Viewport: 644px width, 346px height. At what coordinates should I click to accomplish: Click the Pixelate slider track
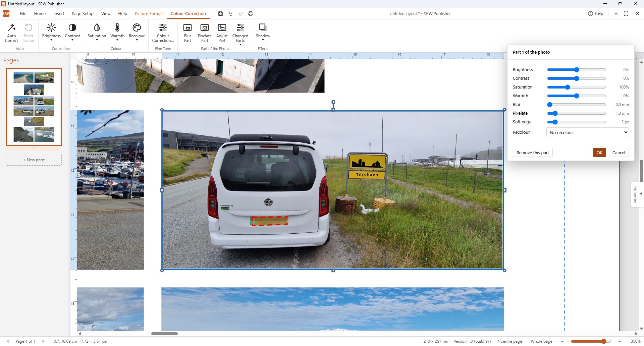[576, 113]
